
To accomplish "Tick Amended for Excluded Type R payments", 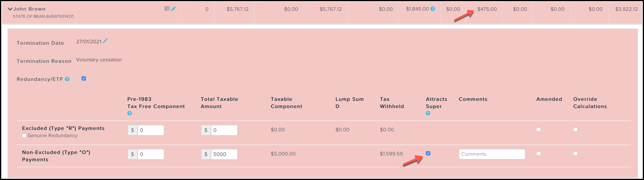I will coord(539,129).
